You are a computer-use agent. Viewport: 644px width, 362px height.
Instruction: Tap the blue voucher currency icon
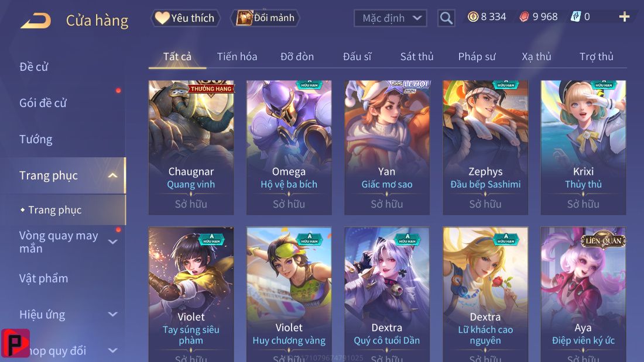coord(576,17)
